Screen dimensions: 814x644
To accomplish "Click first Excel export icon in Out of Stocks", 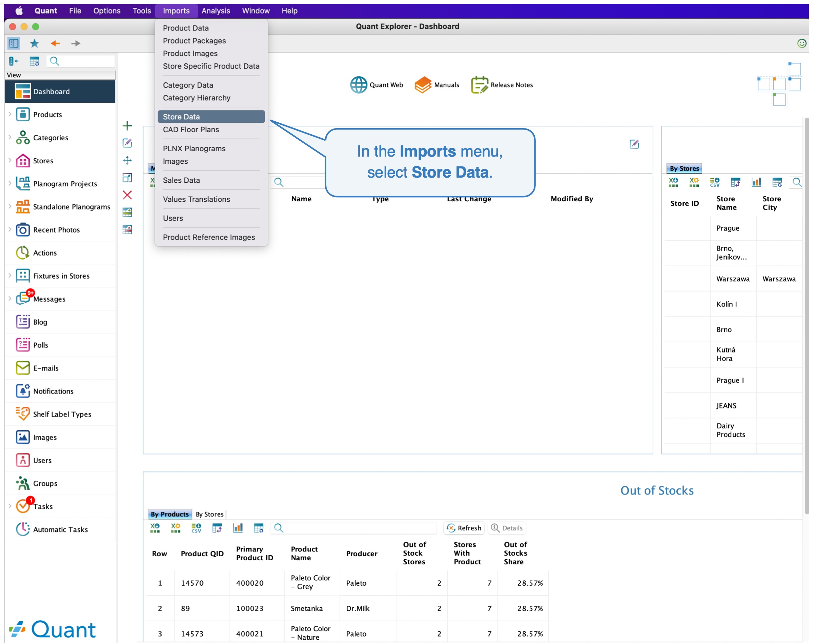I will [155, 528].
